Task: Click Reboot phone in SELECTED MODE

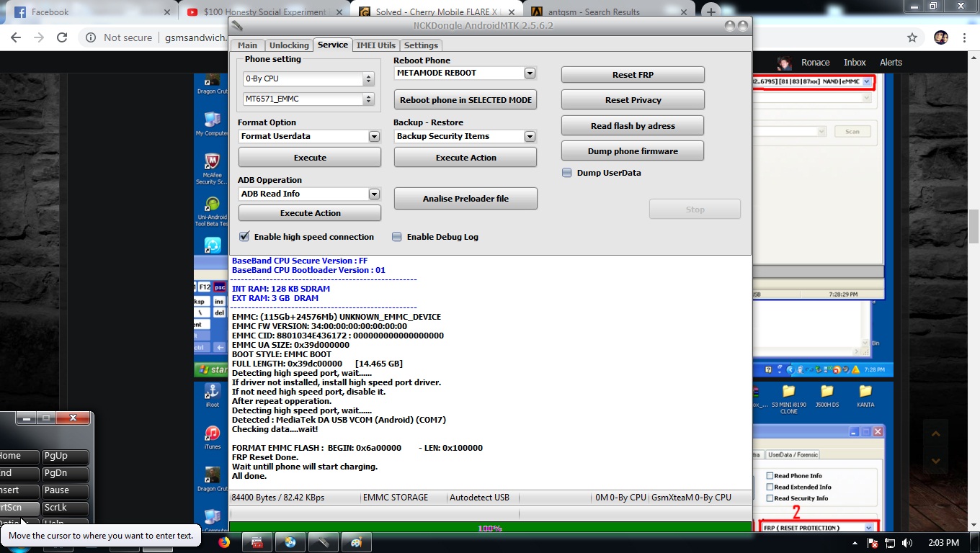Action: coord(465,100)
